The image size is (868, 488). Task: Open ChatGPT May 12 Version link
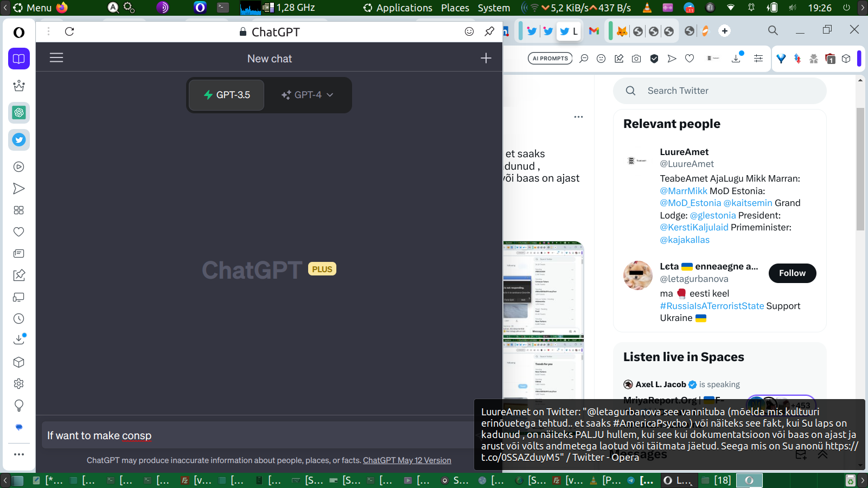(x=407, y=460)
